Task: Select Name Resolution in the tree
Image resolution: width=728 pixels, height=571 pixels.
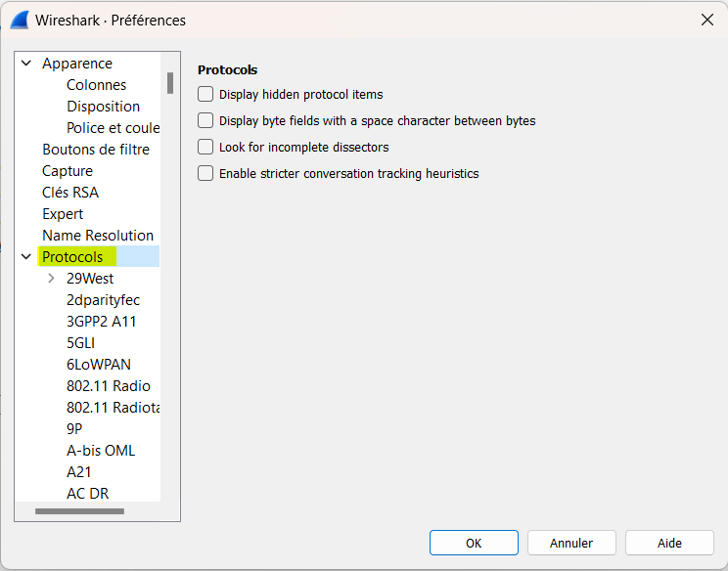Action: 98,236
